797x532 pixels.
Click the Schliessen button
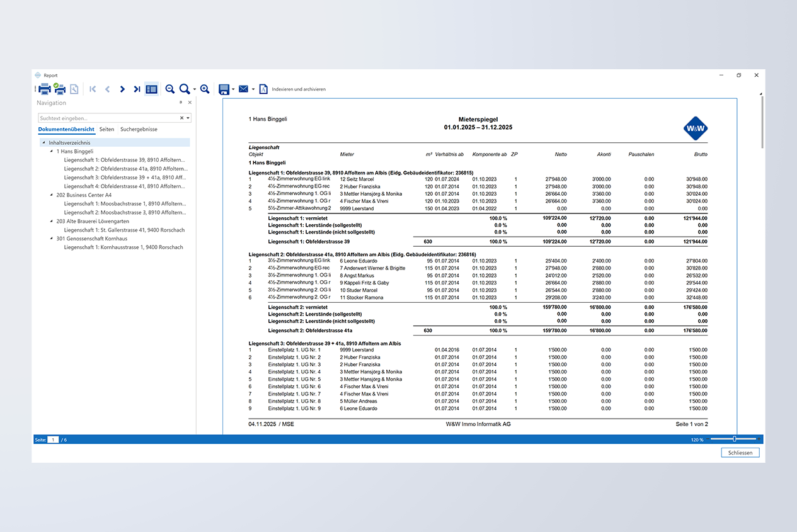740,453
